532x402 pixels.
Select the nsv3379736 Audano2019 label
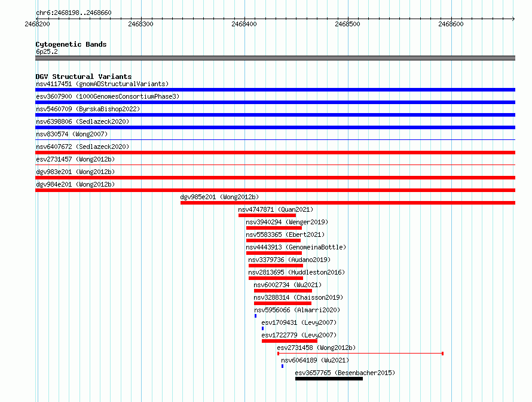289,260
